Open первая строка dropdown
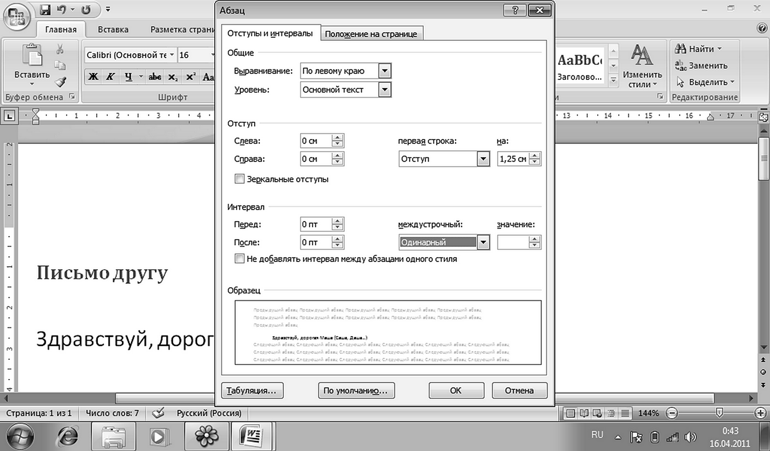The image size is (770, 451). click(x=483, y=159)
